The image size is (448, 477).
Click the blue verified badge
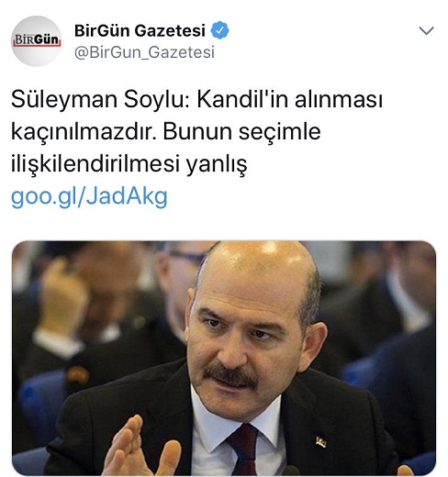219,30
